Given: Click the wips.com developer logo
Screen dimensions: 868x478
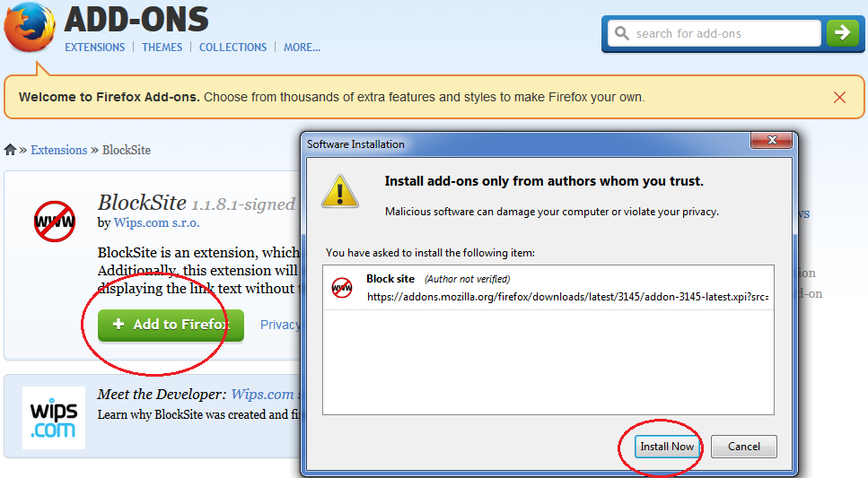Looking at the screenshot, I should (x=54, y=418).
